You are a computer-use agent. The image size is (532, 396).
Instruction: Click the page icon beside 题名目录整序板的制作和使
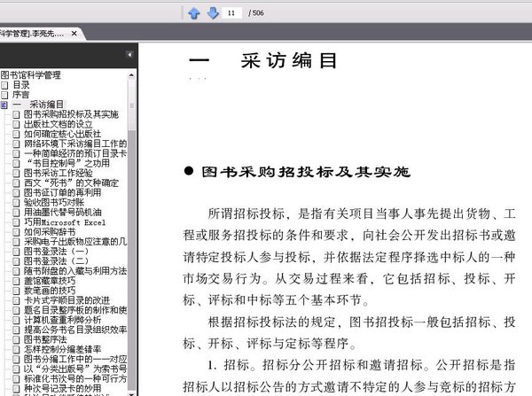click(16, 311)
